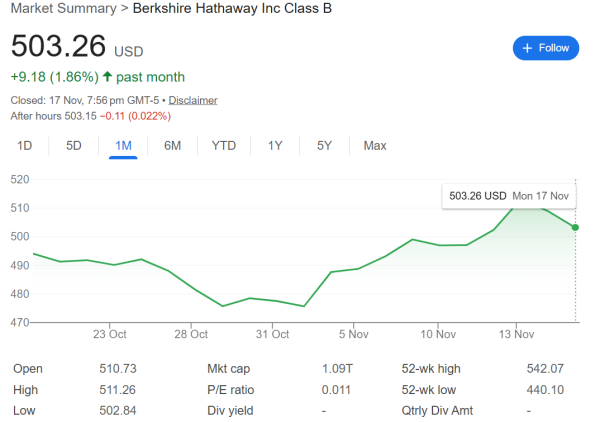The width and height of the screenshot is (600, 422).
Task: Click the 23 Oct date on the chart axis
Action: click(109, 334)
